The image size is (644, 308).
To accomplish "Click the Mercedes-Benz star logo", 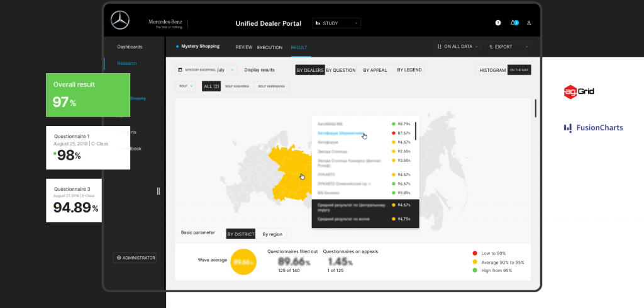I will 120,21.
